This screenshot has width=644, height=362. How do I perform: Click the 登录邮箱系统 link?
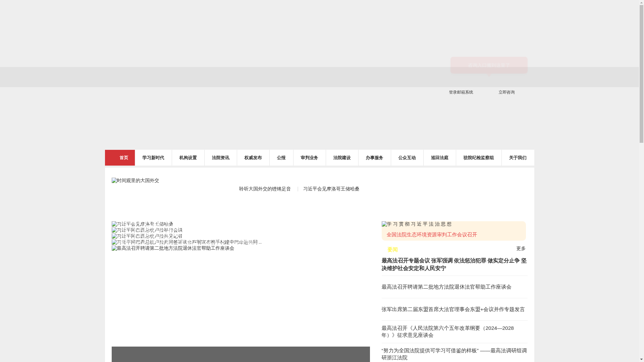click(461, 92)
